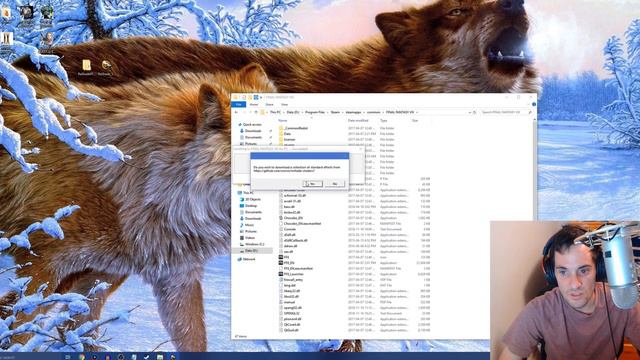Click the up-one-level arrow in Explorer
This screenshot has width=640, height=360.
(256, 112)
